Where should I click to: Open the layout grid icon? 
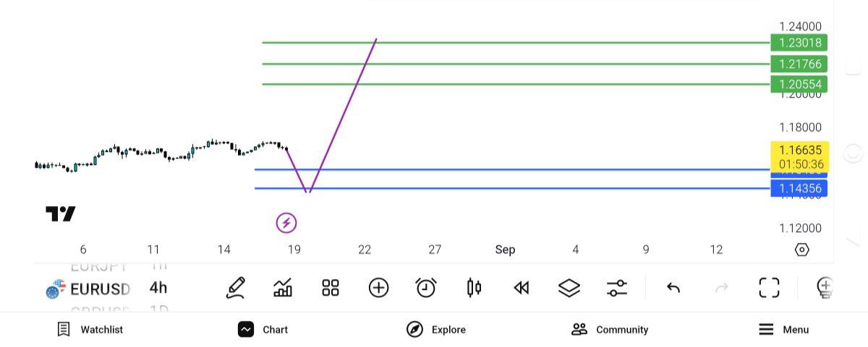pyautogui.click(x=331, y=288)
